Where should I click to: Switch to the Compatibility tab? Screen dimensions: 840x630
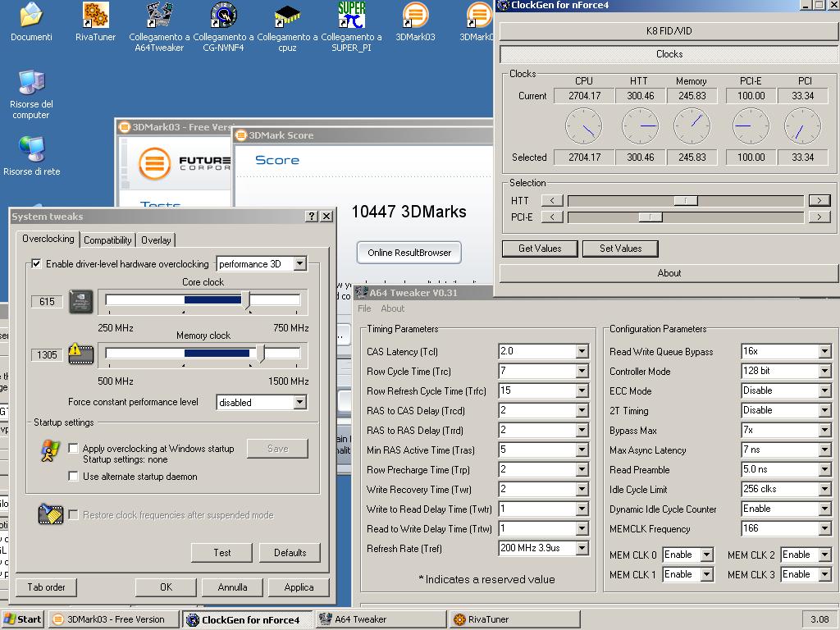107,240
